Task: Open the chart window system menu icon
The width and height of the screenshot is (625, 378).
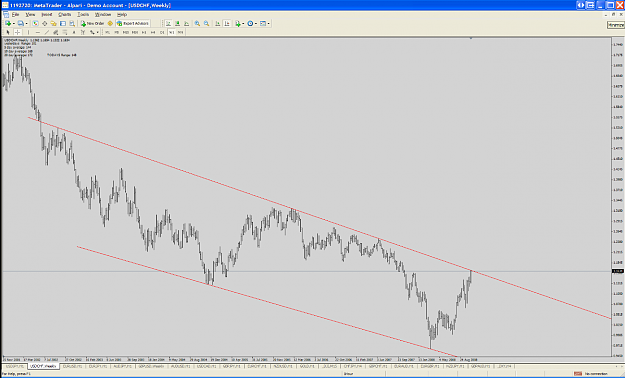Action: pyautogui.click(x=6, y=14)
